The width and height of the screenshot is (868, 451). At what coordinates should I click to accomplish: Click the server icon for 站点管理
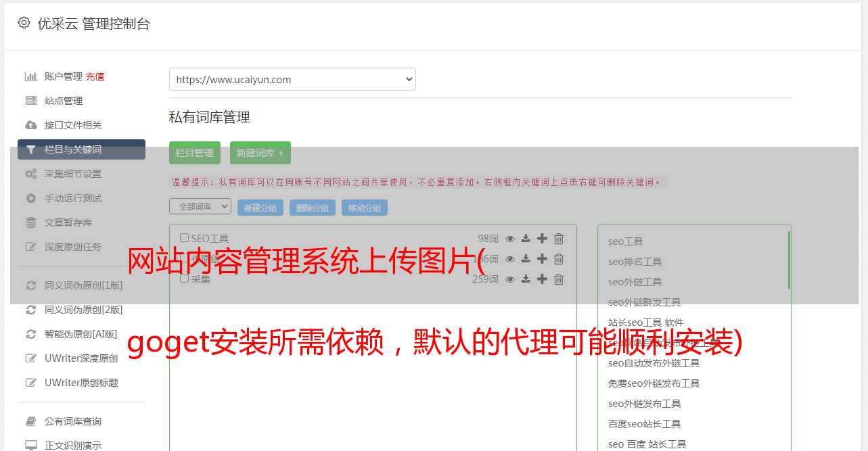click(x=31, y=101)
